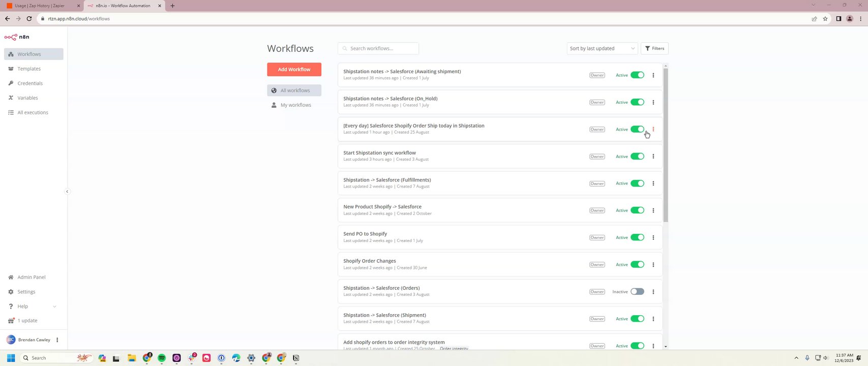The width and height of the screenshot is (868, 366).
Task: Open actions menu for Awaiting shipment workflow
Action: 653,75
